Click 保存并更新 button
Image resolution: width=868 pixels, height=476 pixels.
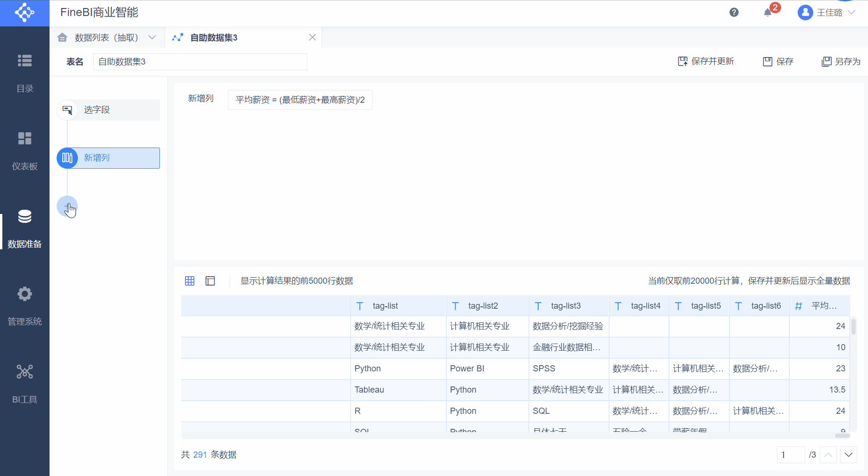(x=706, y=61)
